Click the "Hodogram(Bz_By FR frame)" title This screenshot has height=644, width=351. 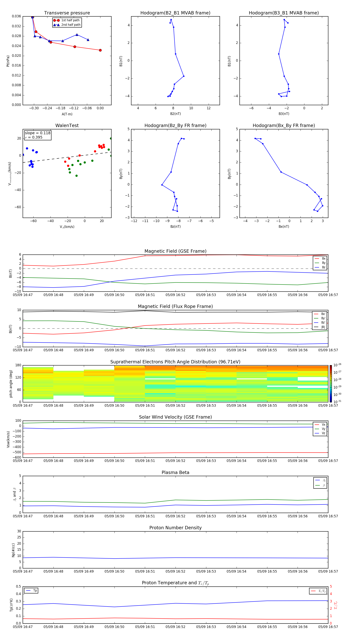[x=175, y=125]
